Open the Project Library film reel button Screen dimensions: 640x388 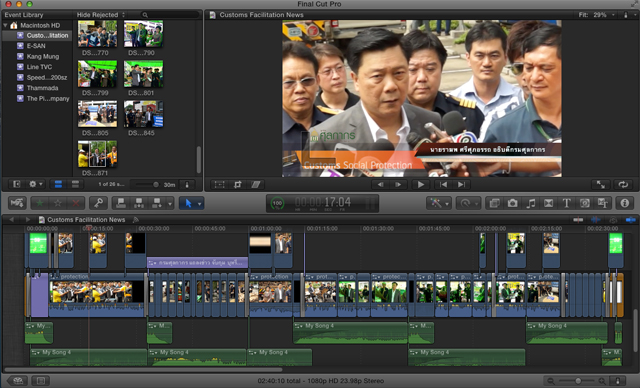[x=17, y=381]
